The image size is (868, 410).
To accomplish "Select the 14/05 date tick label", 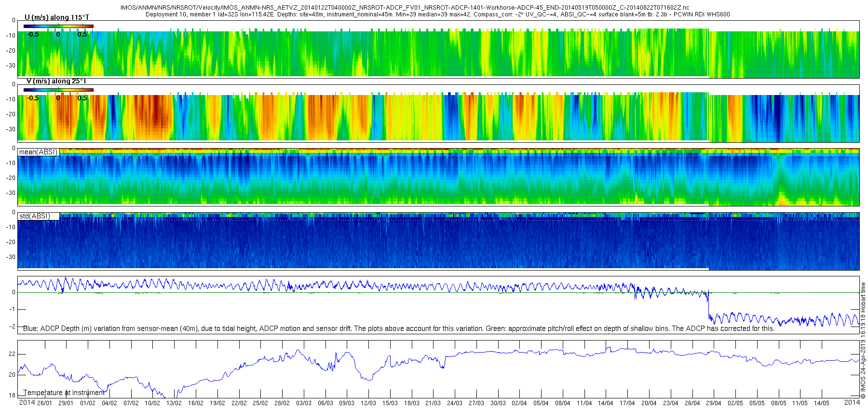I will [x=822, y=403].
